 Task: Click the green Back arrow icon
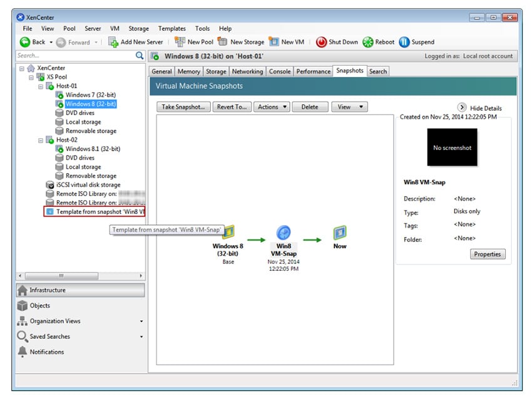click(25, 42)
